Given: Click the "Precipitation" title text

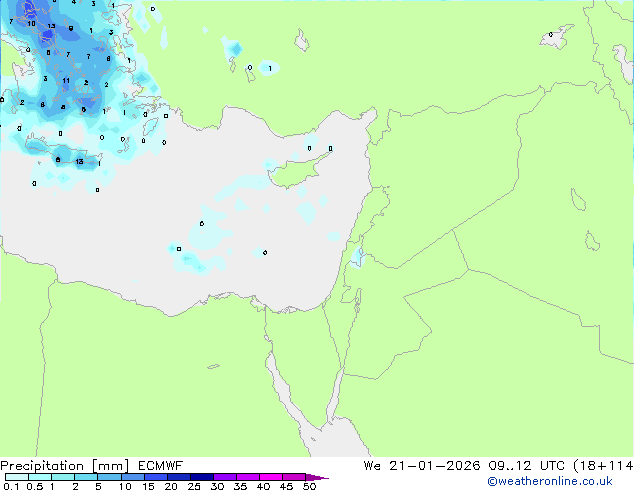Looking at the screenshot, I should coord(42,466).
